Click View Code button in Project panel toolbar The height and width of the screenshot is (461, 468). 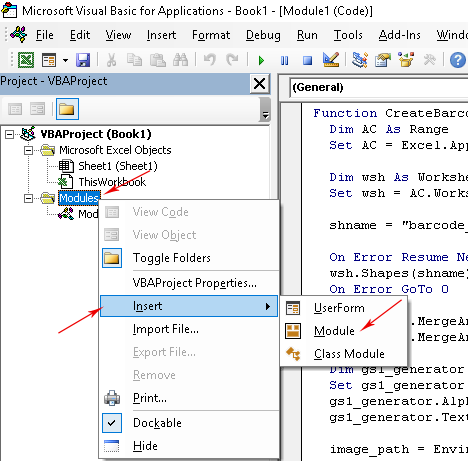pyautogui.click(x=15, y=109)
